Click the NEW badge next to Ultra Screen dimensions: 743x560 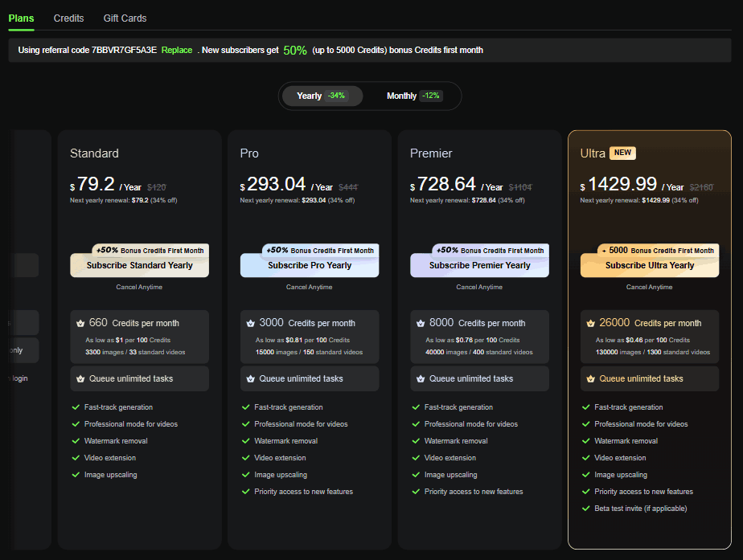(622, 153)
